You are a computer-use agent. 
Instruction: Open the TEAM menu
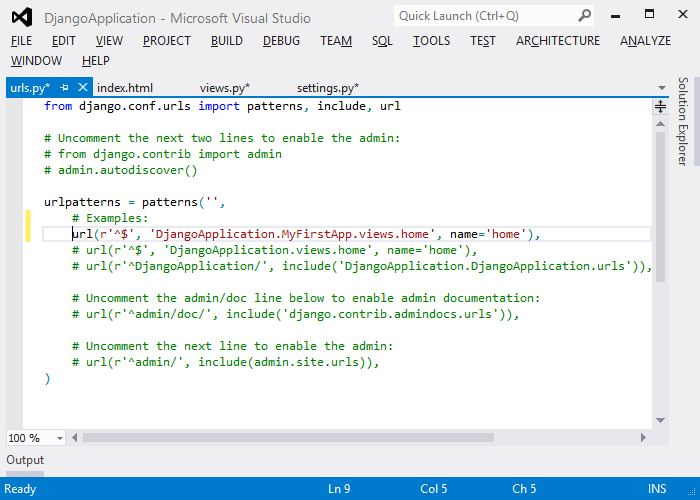336,41
